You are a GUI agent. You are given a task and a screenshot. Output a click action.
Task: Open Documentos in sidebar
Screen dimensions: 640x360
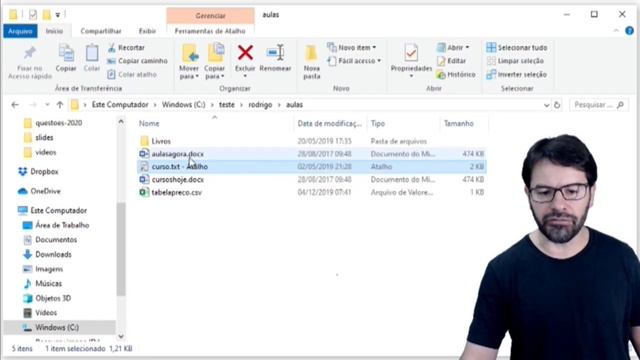pyautogui.click(x=56, y=240)
